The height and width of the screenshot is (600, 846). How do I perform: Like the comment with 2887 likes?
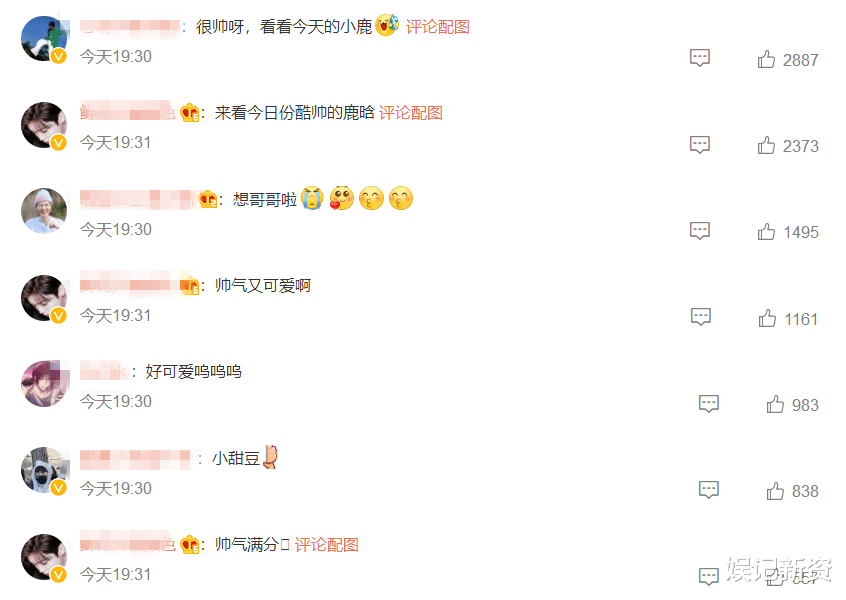pyautogui.click(x=766, y=59)
